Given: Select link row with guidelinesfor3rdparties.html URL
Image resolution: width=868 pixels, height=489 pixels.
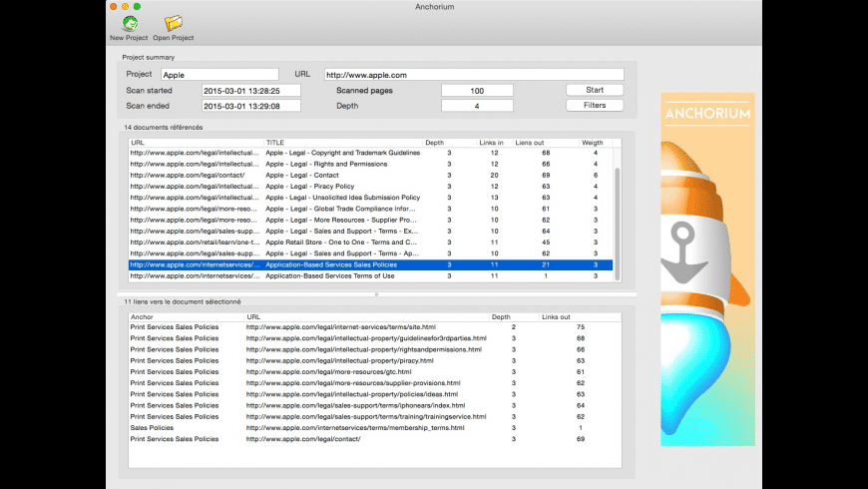Looking at the screenshot, I should [x=375, y=338].
